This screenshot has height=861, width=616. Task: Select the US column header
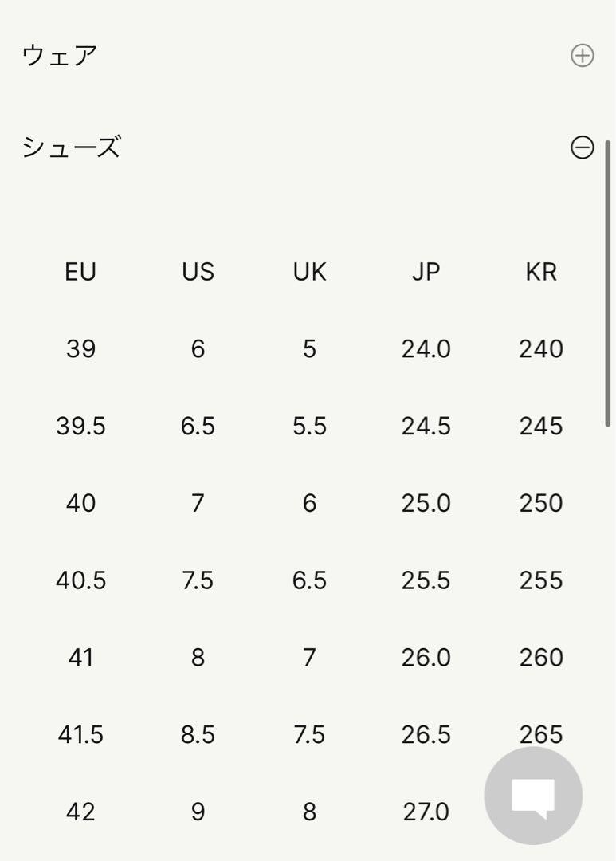tap(198, 272)
